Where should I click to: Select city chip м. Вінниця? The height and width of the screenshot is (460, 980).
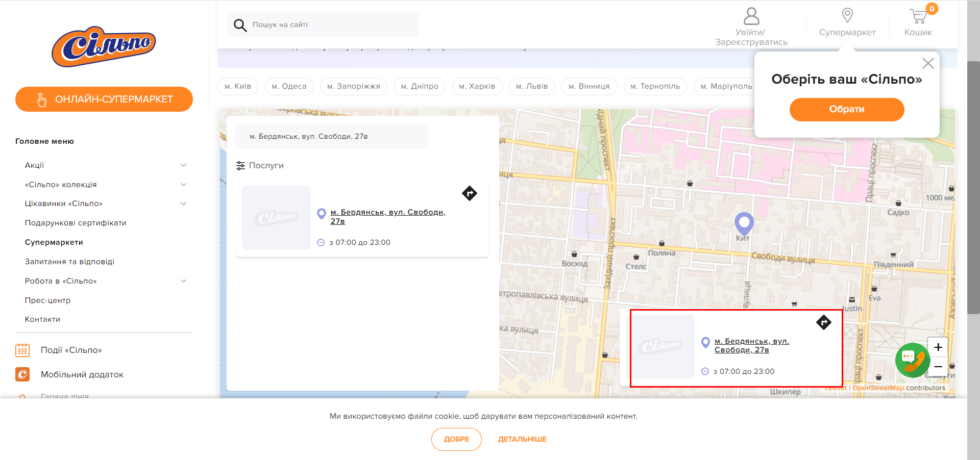[x=589, y=86]
